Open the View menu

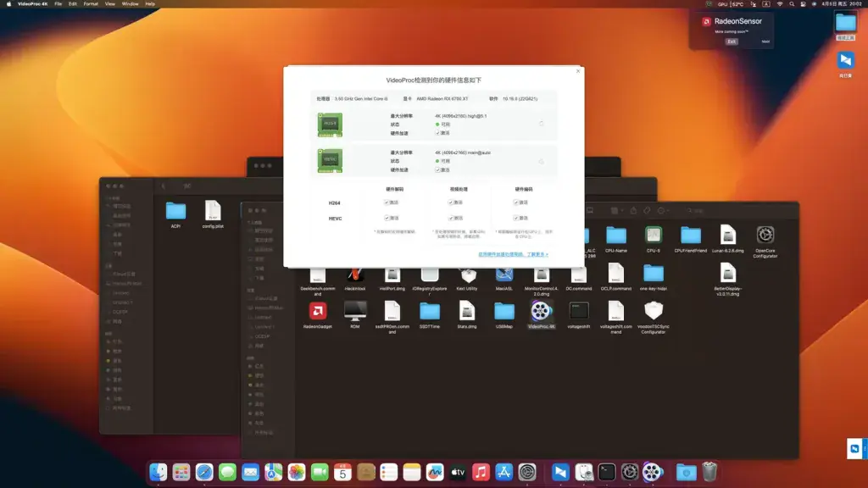coord(110,4)
